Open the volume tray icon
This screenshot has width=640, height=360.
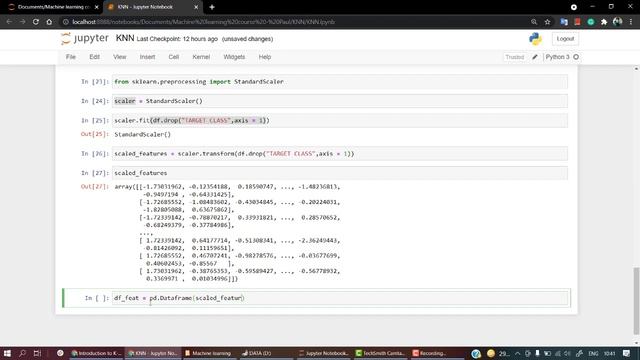[x=567, y=353]
